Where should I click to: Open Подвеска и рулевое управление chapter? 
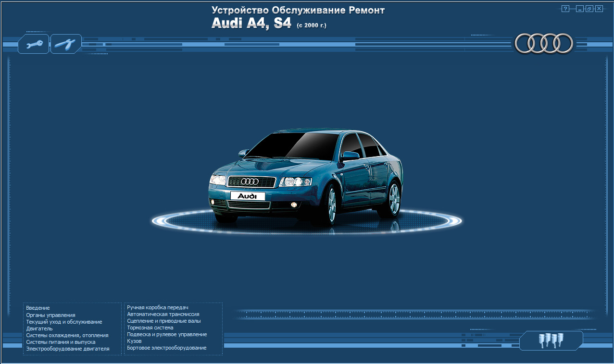pos(167,334)
